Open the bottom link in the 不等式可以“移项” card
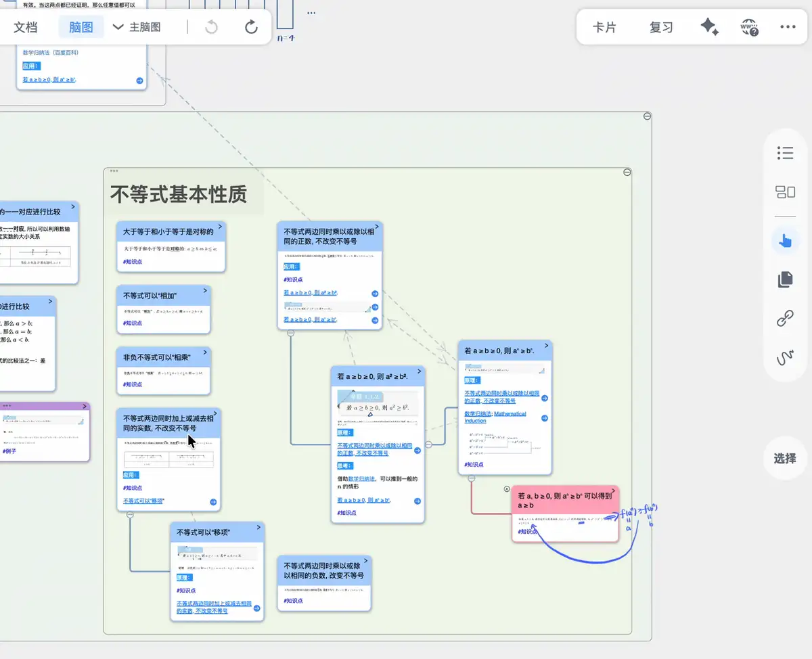Screen dimensions: 812x659 coord(214,607)
